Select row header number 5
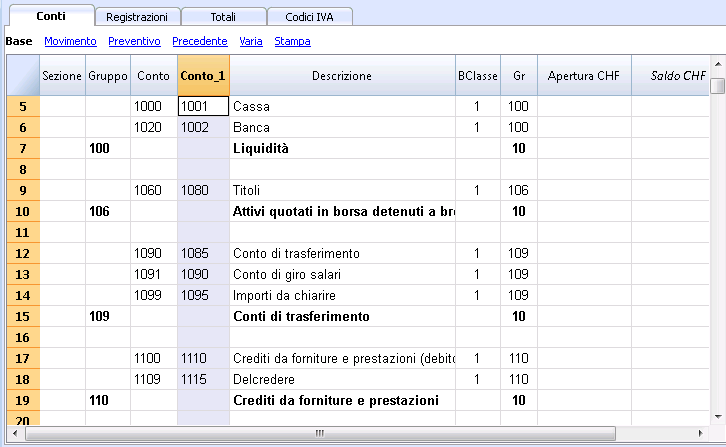 [23, 107]
